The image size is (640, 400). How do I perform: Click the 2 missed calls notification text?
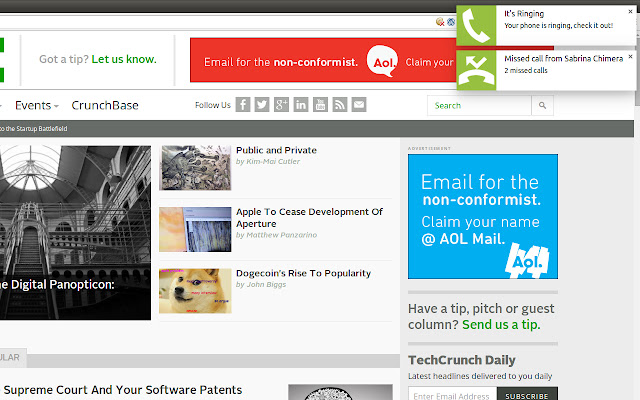(x=526, y=70)
